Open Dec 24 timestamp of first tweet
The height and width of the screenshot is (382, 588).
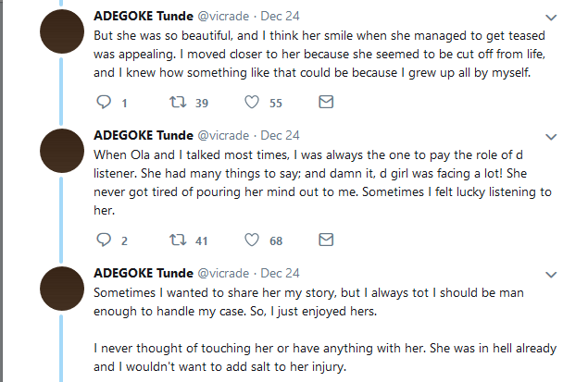click(280, 16)
